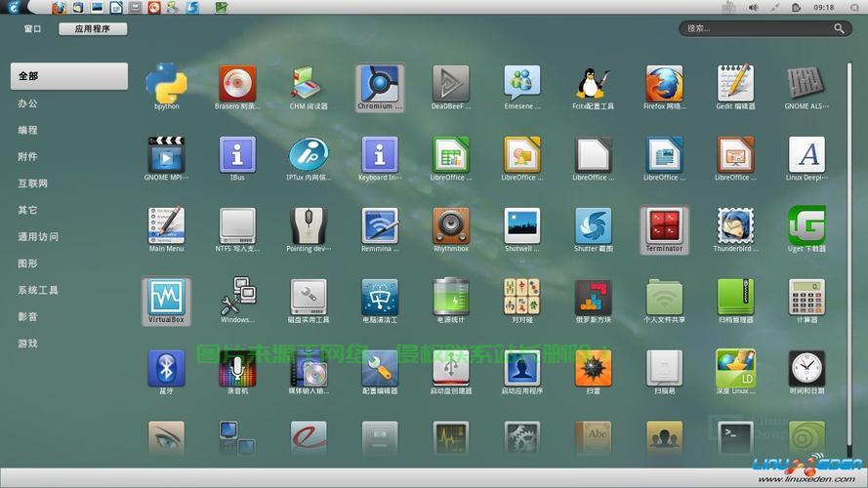Switch to the 窗口 (Windows) view

coord(33,29)
